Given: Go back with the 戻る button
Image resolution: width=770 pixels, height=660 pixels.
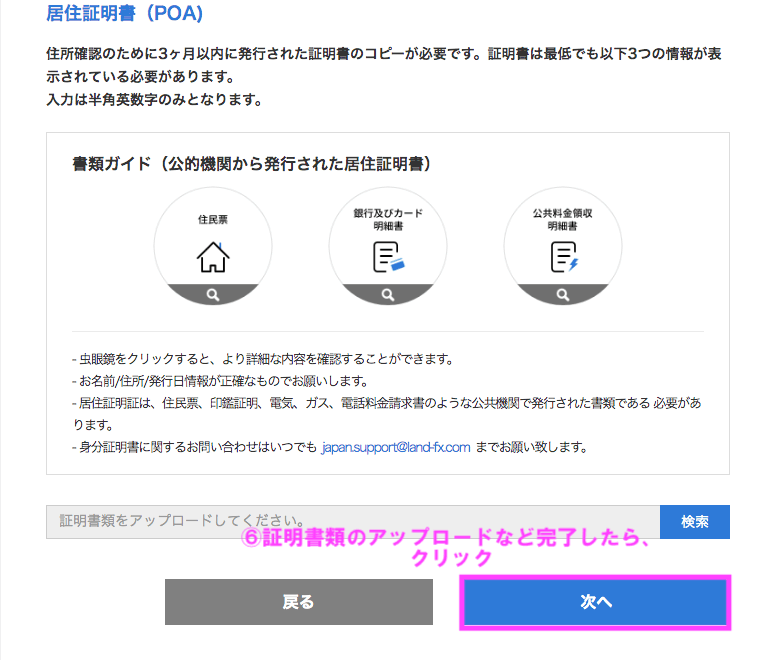Looking at the screenshot, I should coord(299,602).
